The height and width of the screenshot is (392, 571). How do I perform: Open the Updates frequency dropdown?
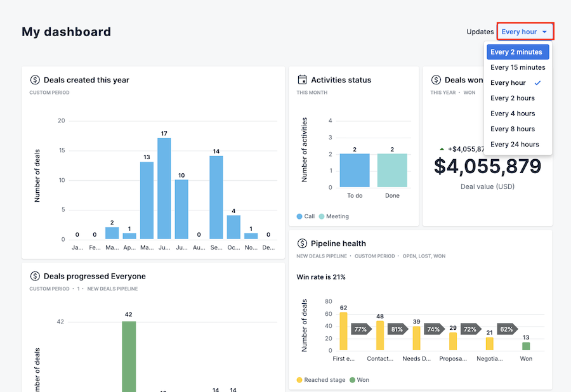tap(525, 32)
